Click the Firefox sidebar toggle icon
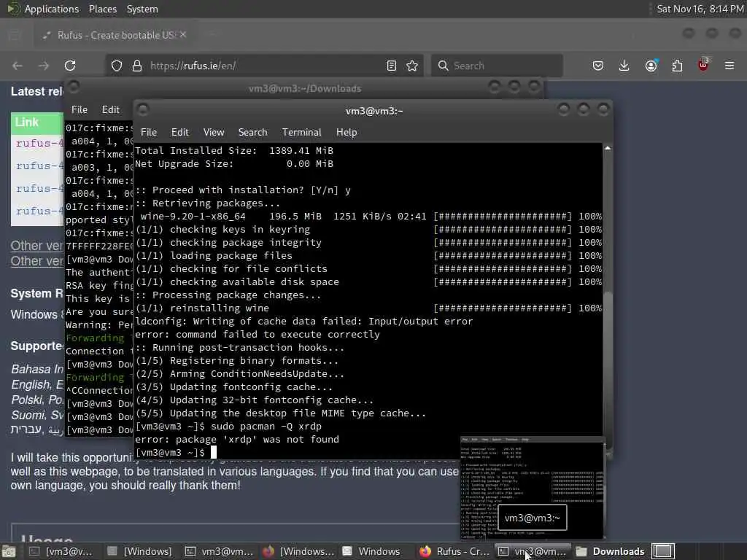Screen dimensions: 747x560 click(15, 35)
